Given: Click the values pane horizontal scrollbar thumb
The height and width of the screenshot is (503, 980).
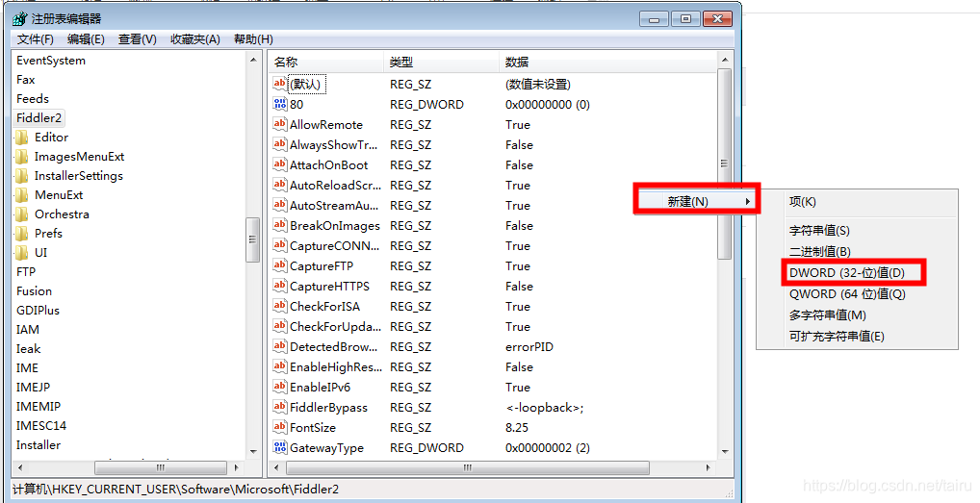Looking at the screenshot, I should coord(468,467).
